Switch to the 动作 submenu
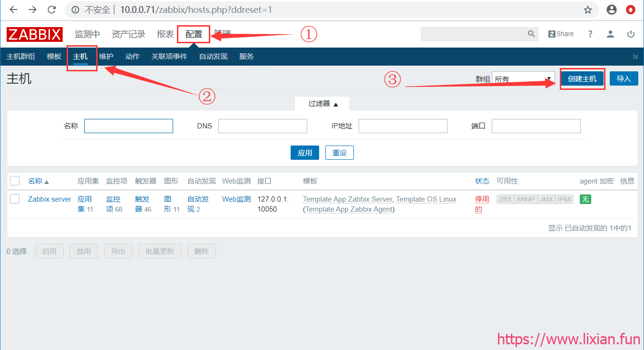 [133, 57]
